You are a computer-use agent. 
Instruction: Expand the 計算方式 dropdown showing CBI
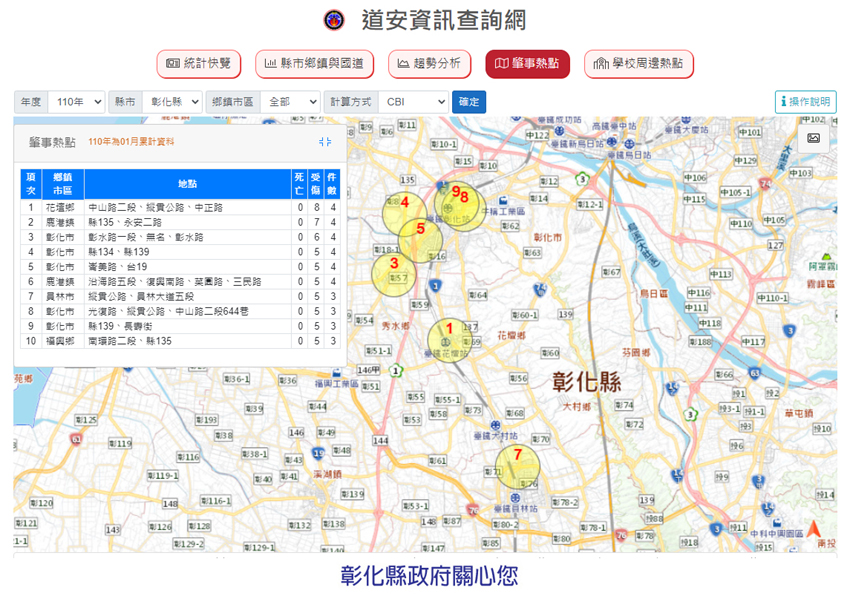pyautogui.click(x=413, y=102)
